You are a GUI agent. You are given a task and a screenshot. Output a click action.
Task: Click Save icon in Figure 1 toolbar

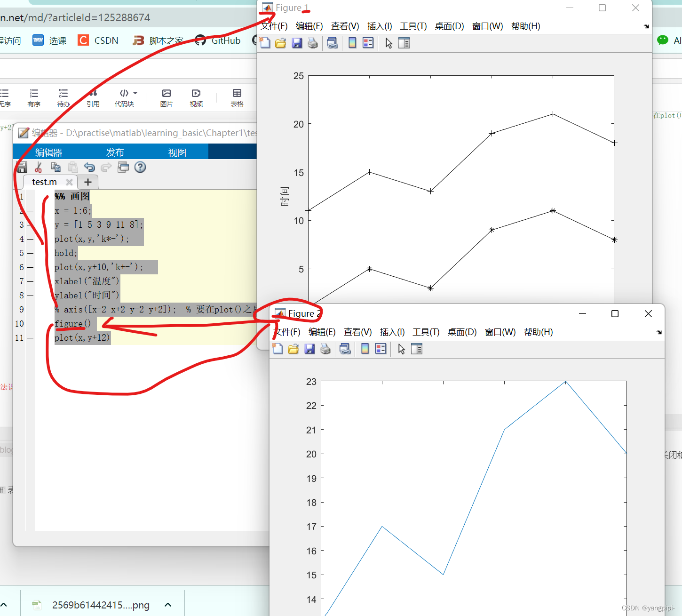click(x=297, y=43)
